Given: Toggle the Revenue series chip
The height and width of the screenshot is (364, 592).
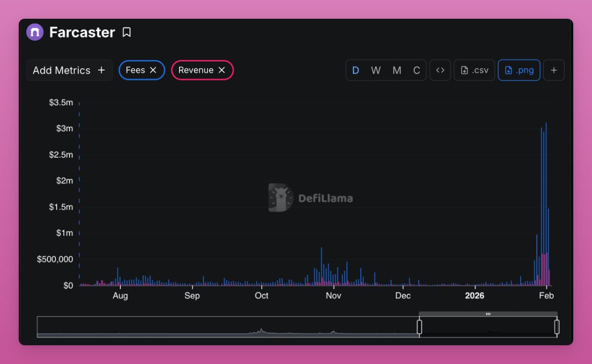Looking at the screenshot, I should coord(196,70).
